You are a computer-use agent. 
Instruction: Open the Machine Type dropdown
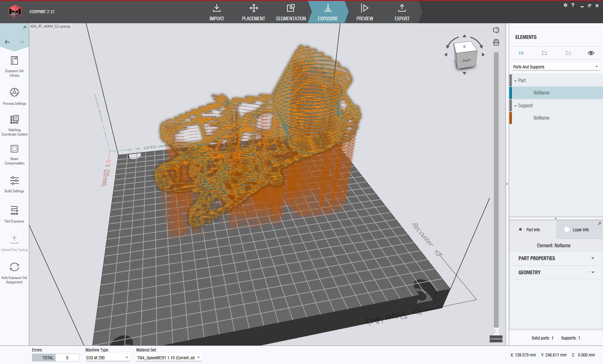[107, 358]
